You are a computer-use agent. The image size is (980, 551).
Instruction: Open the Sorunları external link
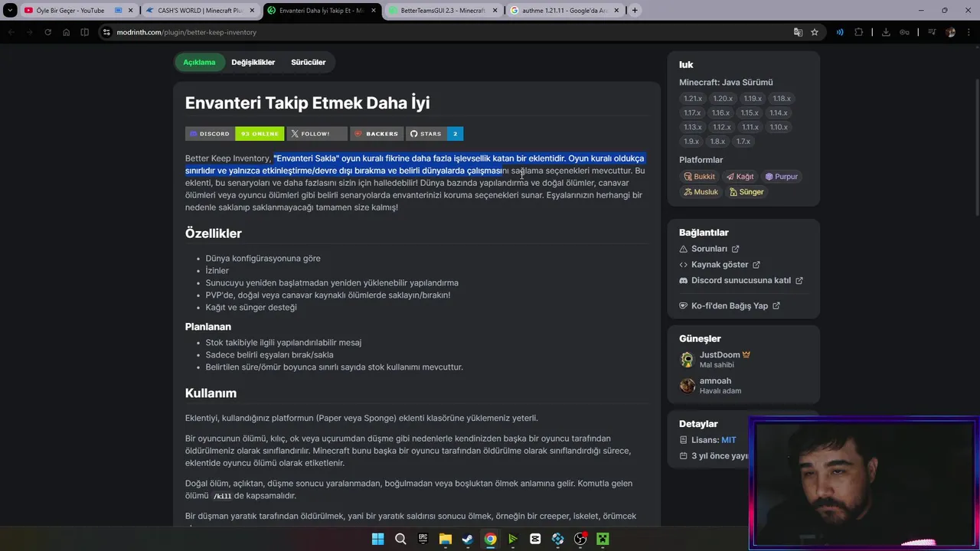click(x=710, y=249)
